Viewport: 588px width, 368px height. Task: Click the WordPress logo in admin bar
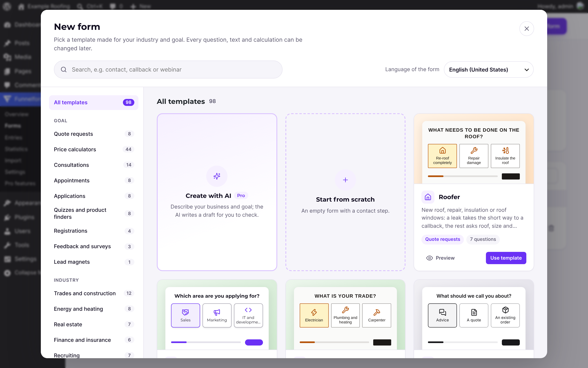point(7,6)
